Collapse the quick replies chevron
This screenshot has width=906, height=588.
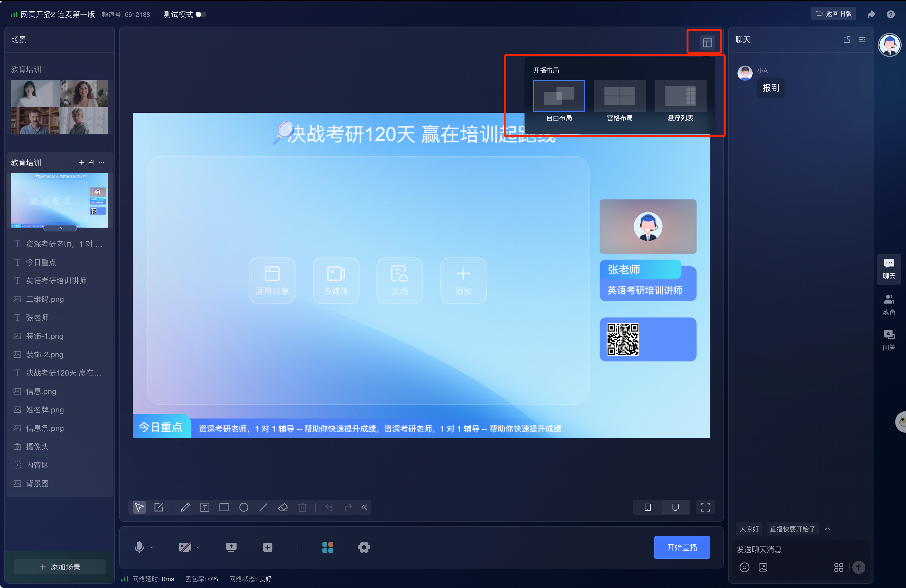point(827,529)
